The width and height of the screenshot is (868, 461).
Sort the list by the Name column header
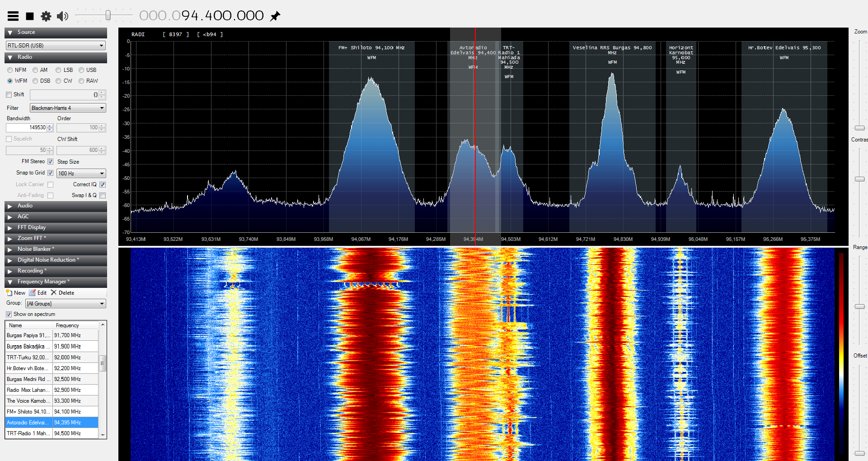click(x=29, y=325)
